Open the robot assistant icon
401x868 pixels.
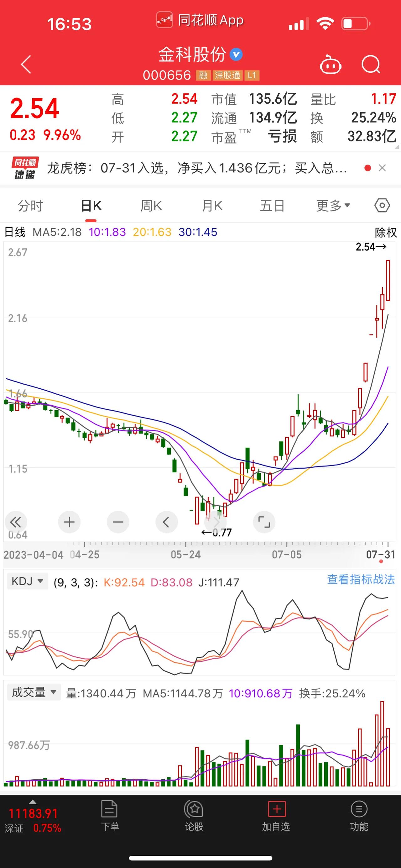[330, 64]
